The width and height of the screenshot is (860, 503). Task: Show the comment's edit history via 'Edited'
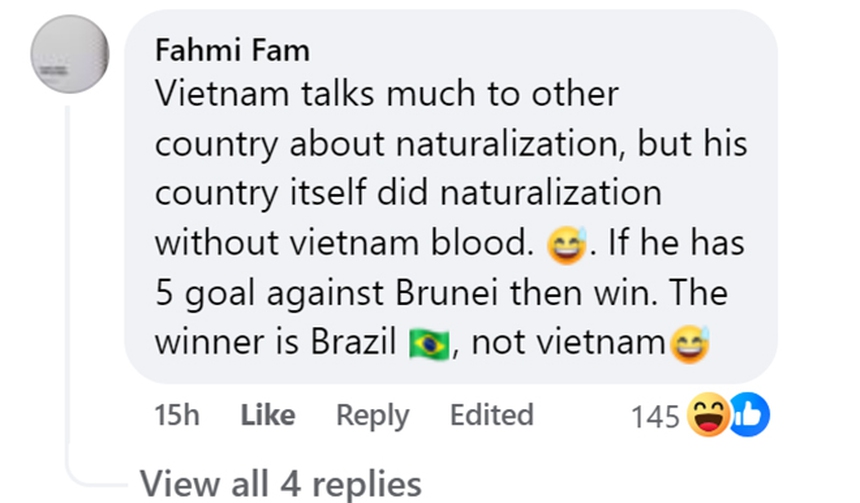click(x=491, y=415)
